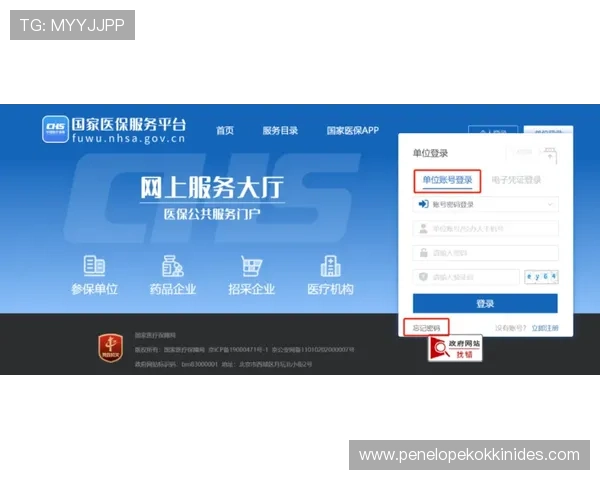This screenshot has width=600, height=480.
Task: Open the 参保单位 insured-unit entry
Action: [94, 275]
